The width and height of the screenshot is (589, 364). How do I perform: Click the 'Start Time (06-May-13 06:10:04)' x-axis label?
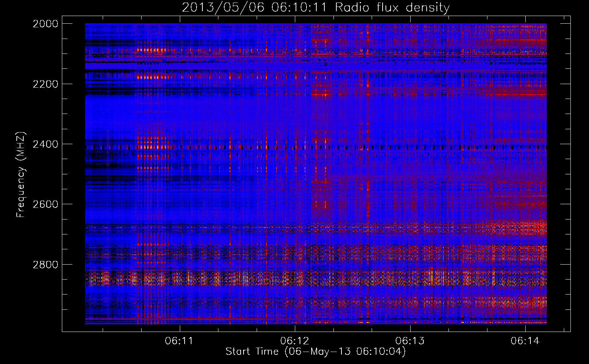click(x=316, y=351)
